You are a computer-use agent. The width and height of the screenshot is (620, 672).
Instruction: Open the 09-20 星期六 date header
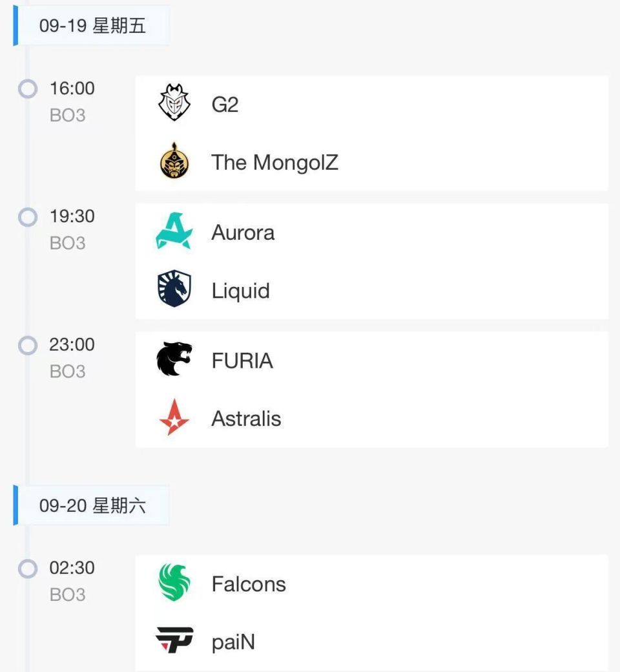pyautogui.click(x=92, y=505)
